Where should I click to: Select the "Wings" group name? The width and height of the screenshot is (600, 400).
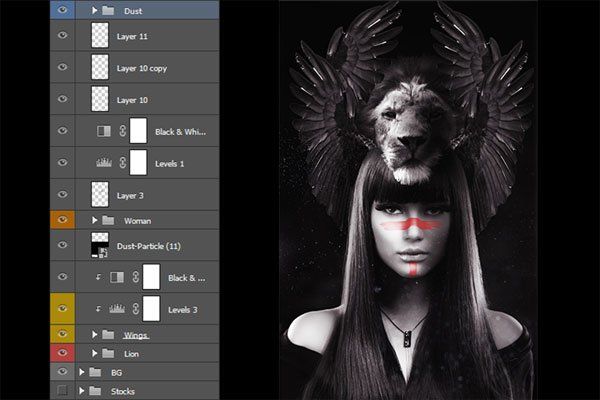pyautogui.click(x=136, y=335)
